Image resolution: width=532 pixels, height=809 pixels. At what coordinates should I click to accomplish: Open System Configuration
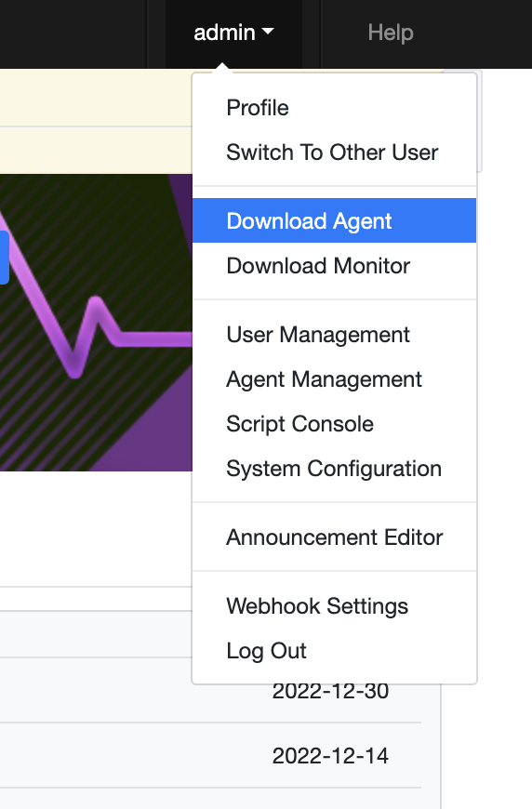point(335,469)
